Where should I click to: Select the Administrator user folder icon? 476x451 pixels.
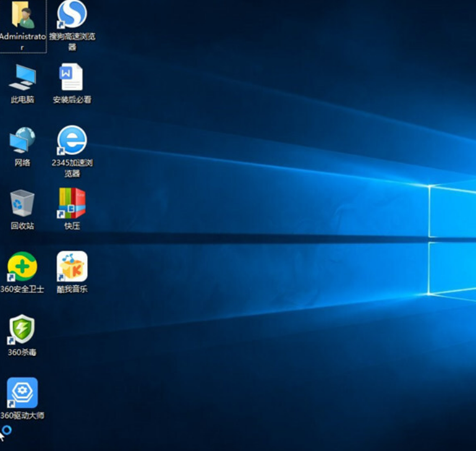coord(22,15)
